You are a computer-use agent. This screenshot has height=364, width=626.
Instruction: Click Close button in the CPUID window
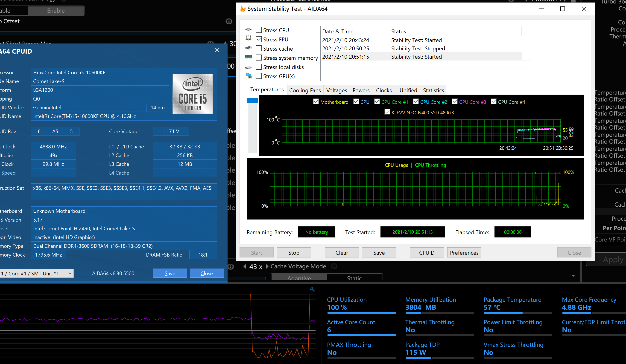pos(207,273)
